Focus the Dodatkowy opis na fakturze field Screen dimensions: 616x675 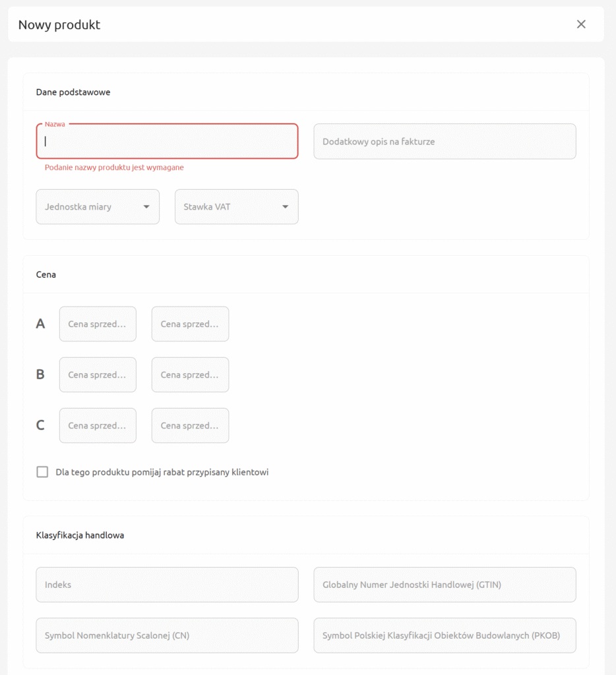[x=445, y=141]
